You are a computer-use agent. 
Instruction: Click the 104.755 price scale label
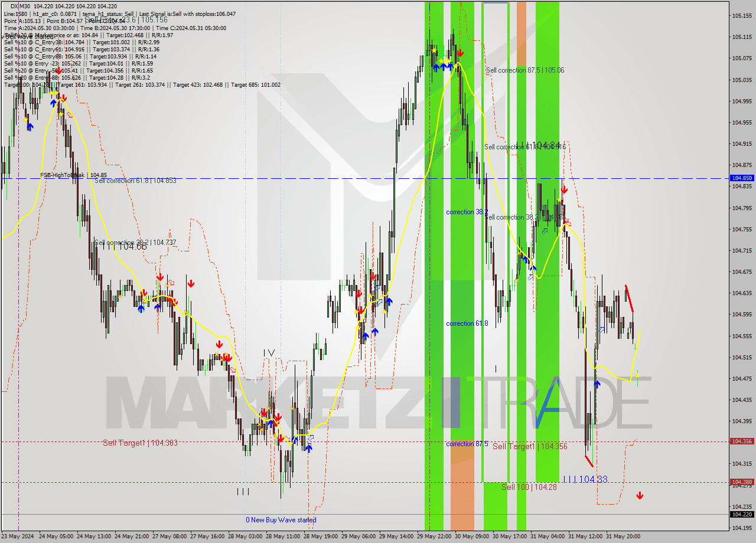click(x=741, y=229)
